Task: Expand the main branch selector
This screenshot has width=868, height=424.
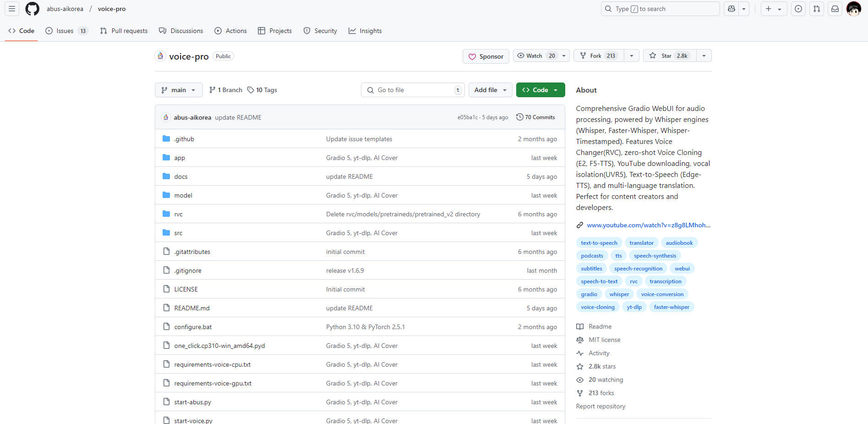Action: [178, 90]
